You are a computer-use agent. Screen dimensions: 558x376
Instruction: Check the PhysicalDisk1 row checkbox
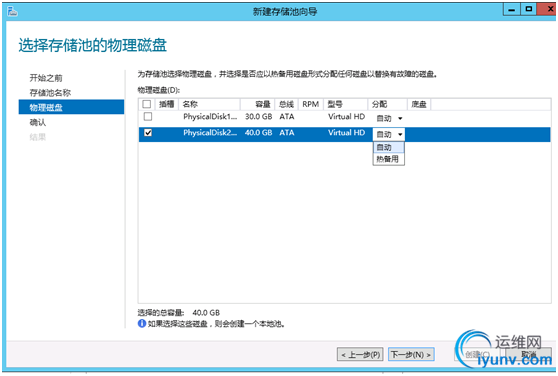[x=148, y=117]
